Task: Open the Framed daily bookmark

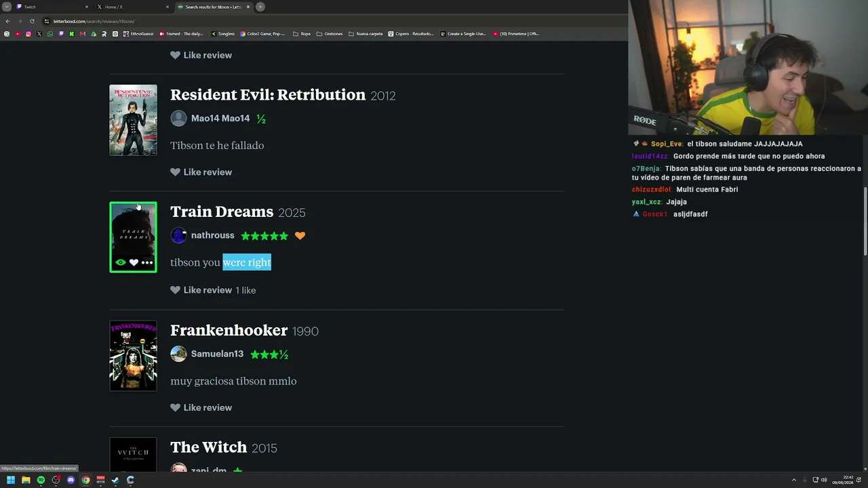Action: tap(180, 34)
